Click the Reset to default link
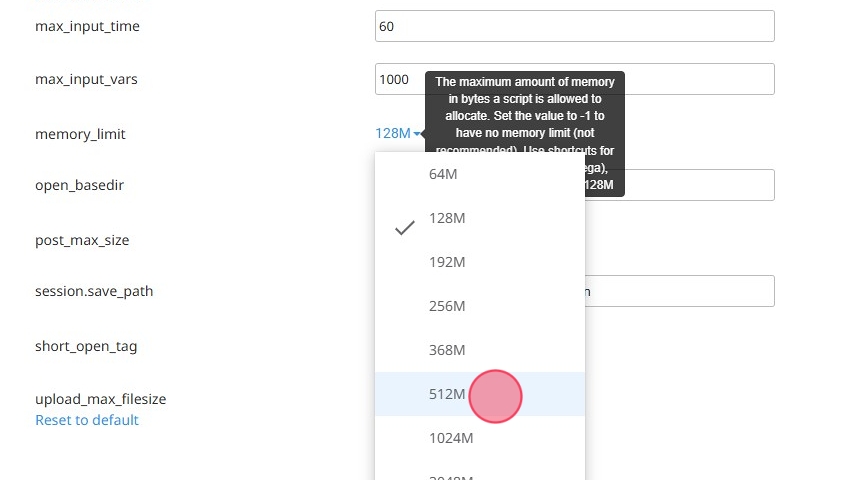The height and width of the screenshot is (480, 860). [87, 420]
